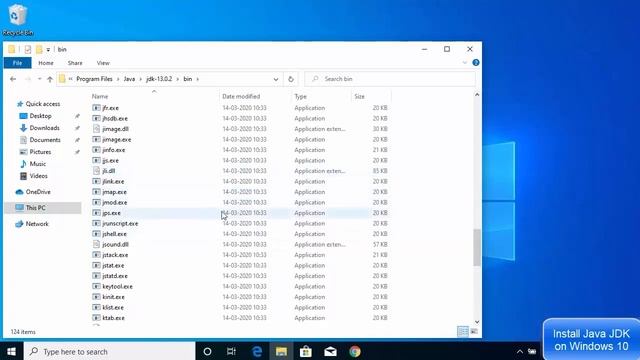The height and width of the screenshot is (360, 640).
Task: Expand the chevron after bin in path
Action: (198, 79)
